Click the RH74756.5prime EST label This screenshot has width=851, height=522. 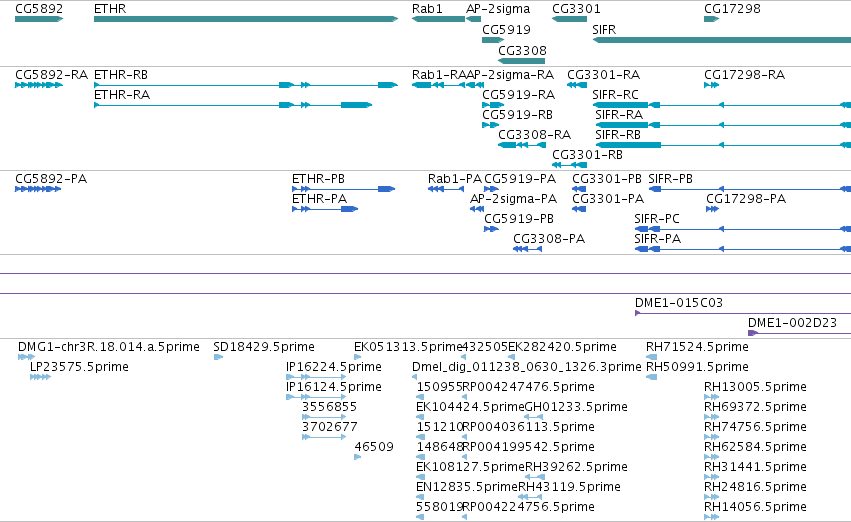pyautogui.click(x=755, y=427)
